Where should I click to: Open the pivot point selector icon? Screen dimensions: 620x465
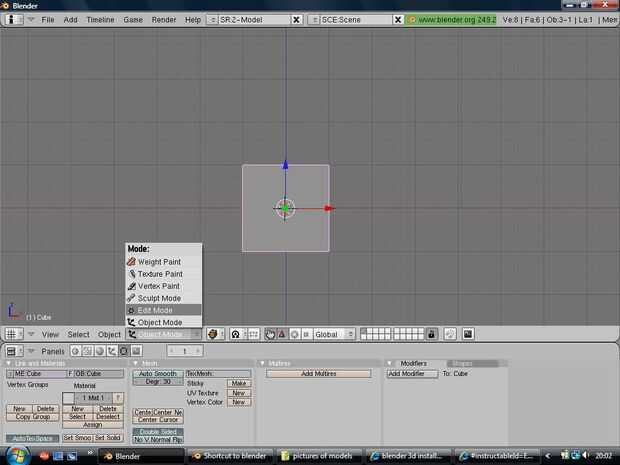[239, 334]
